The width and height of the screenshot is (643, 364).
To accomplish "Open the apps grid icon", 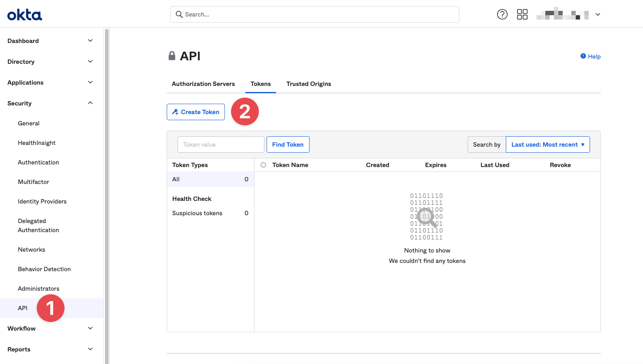I will (522, 14).
